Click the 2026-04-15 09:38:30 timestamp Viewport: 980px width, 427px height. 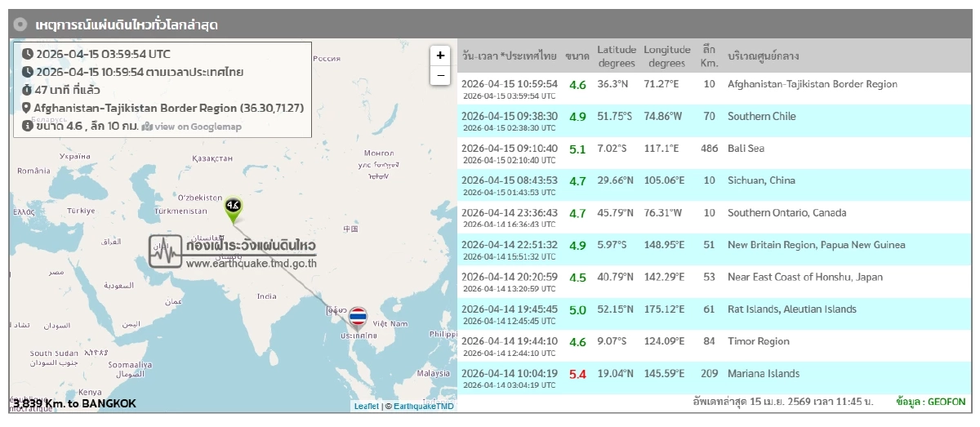[x=510, y=116]
